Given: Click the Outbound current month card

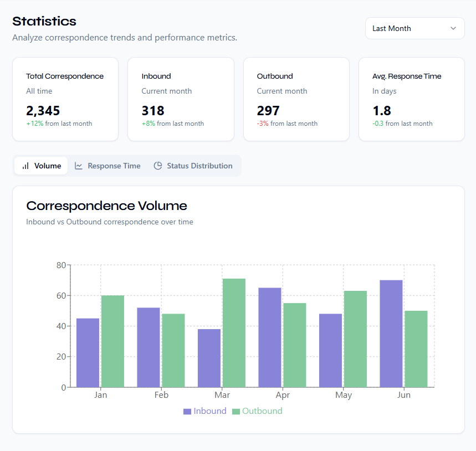Looking at the screenshot, I should point(296,99).
